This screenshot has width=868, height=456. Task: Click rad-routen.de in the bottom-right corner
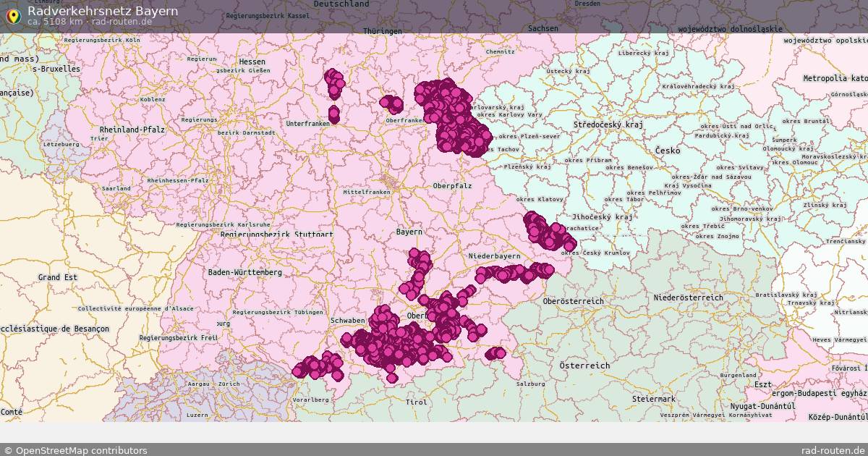[834, 449]
